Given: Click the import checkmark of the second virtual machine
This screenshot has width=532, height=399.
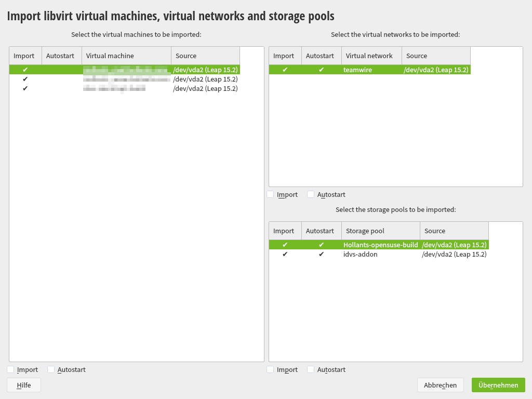Looking at the screenshot, I should pos(25,79).
